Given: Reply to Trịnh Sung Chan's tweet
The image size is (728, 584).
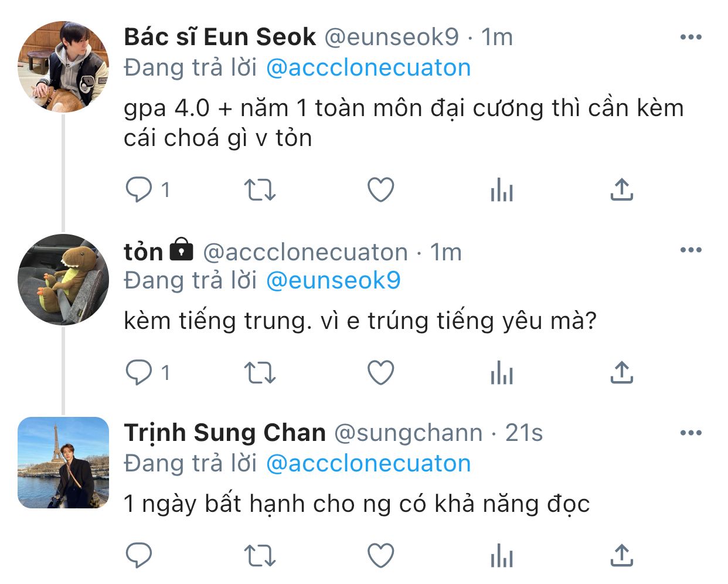Looking at the screenshot, I should pos(139,555).
